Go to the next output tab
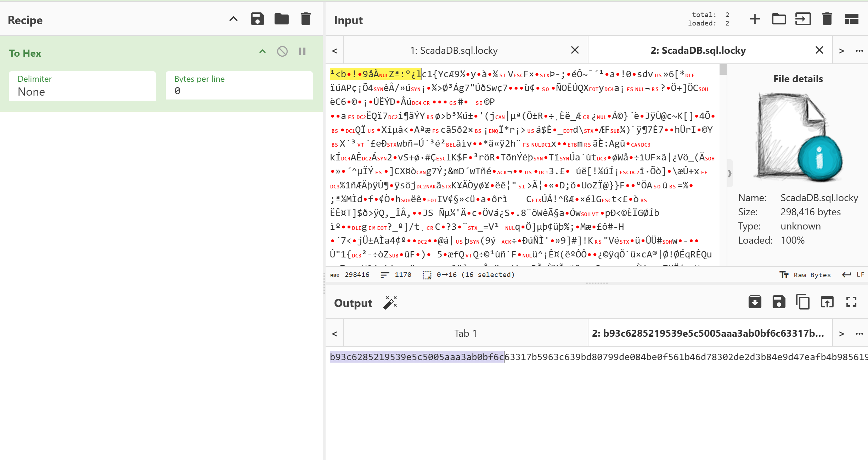Image resolution: width=868 pixels, height=460 pixels. point(841,334)
